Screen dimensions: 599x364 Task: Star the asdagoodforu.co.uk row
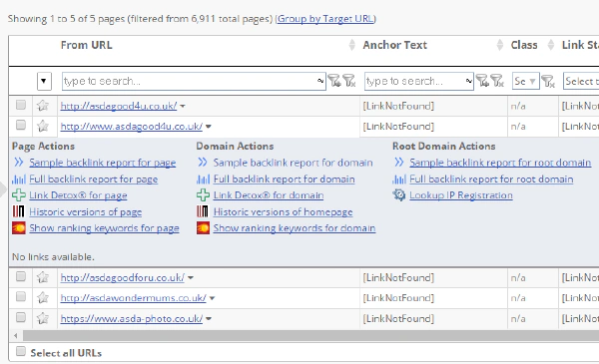[43, 277]
